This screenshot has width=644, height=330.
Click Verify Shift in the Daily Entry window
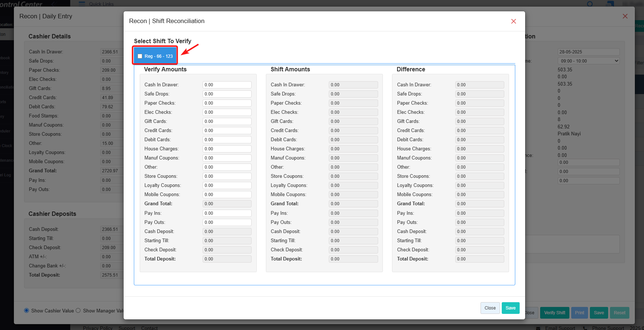(x=555, y=313)
